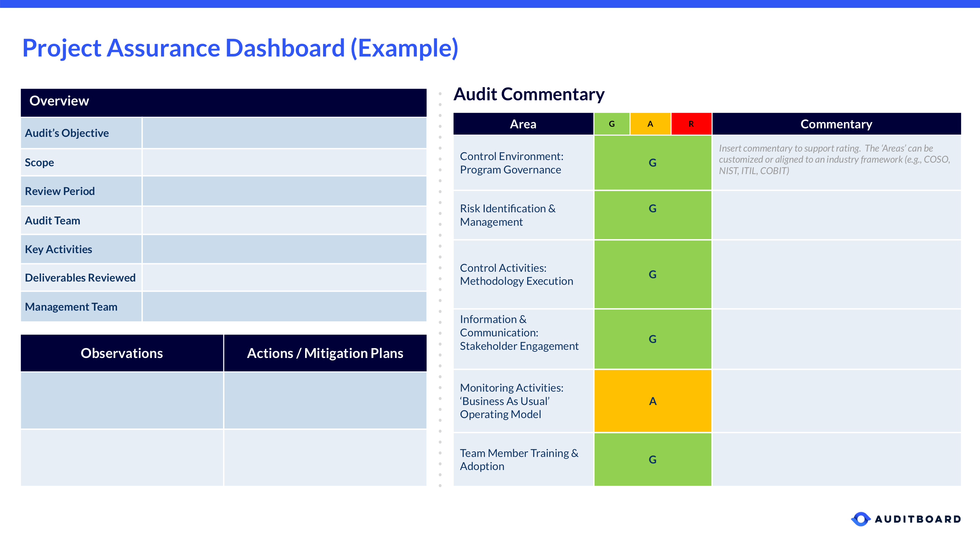
Task: Click the AuditBoard logo icon
Action: (860, 519)
